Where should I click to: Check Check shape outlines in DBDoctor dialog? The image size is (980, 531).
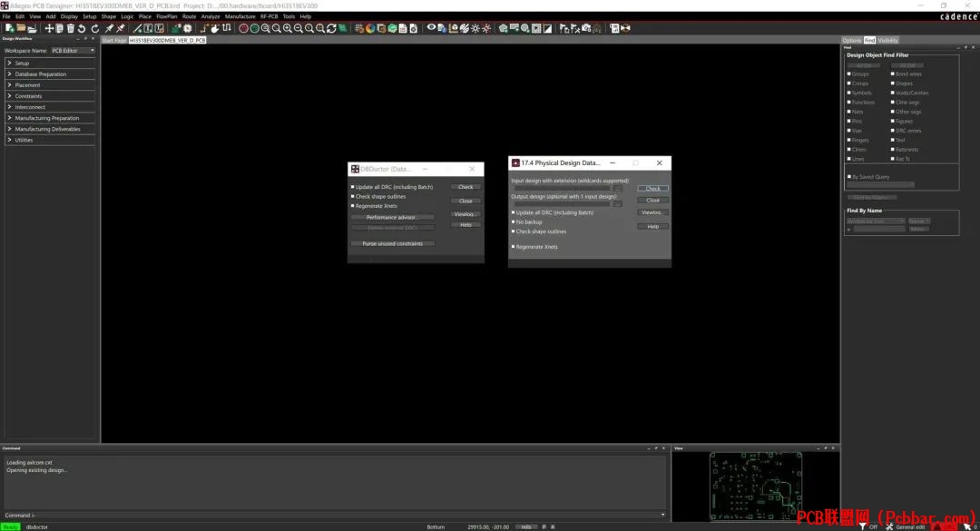pos(352,196)
